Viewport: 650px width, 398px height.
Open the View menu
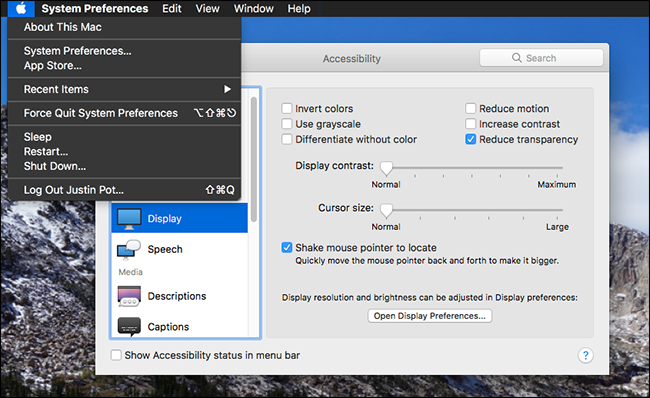pos(207,8)
